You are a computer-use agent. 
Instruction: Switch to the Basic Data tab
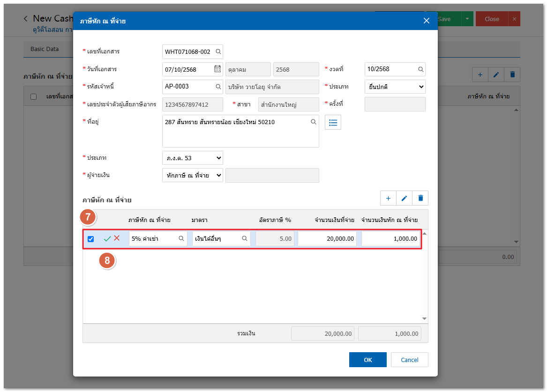tap(45, 49)
